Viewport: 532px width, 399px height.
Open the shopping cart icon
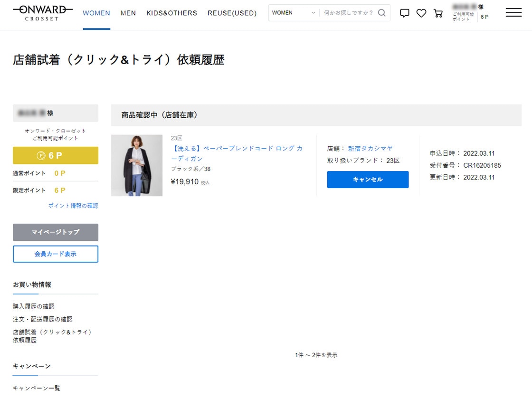[x=438, y=13]
